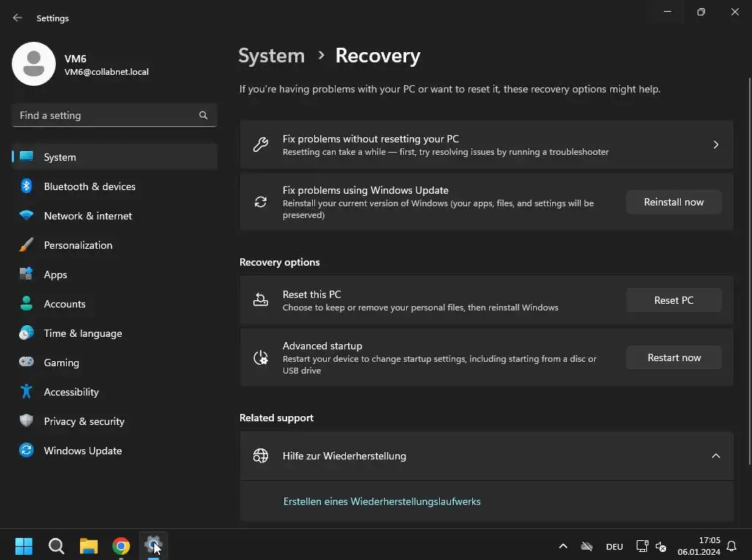Click the Accounts person icon
The image size is (752, 560).
point(26,304)
